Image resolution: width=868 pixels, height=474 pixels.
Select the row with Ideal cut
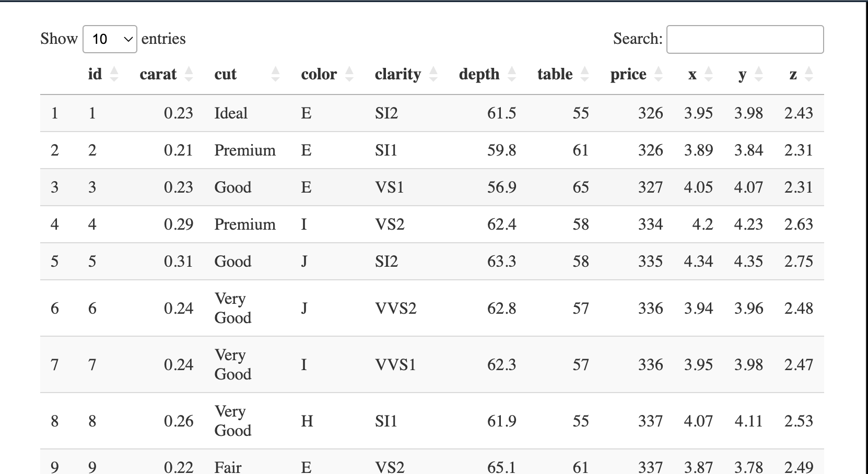(231, 113)
